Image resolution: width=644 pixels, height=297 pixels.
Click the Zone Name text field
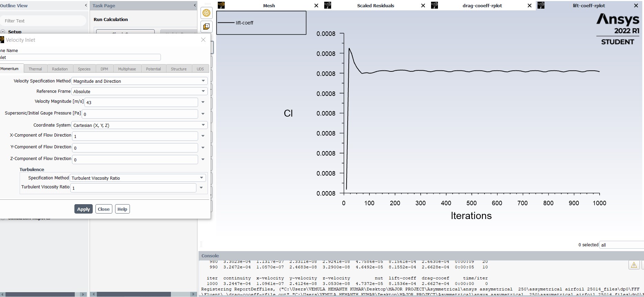point(80,57)
